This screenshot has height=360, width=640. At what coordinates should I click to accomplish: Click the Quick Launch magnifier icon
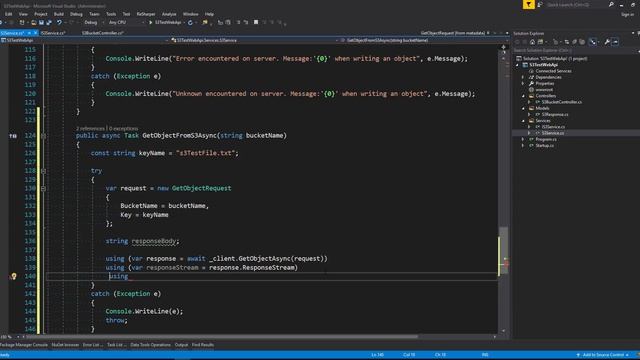(611, 4)
